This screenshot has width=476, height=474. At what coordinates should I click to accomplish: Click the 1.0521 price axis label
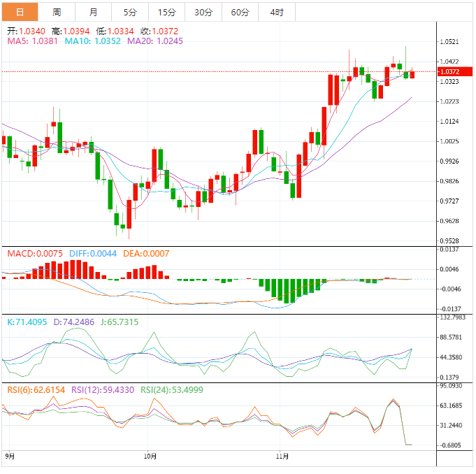(449, 42)
